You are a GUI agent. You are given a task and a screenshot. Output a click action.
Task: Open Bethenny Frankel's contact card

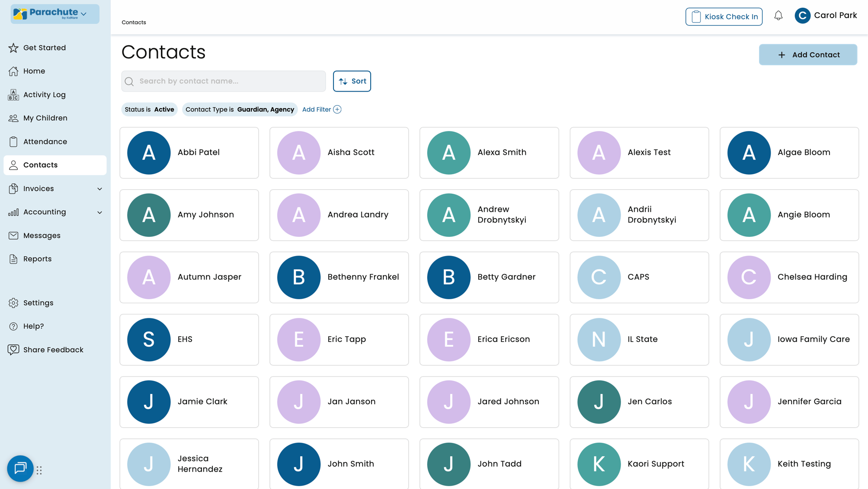click(339, 277)
